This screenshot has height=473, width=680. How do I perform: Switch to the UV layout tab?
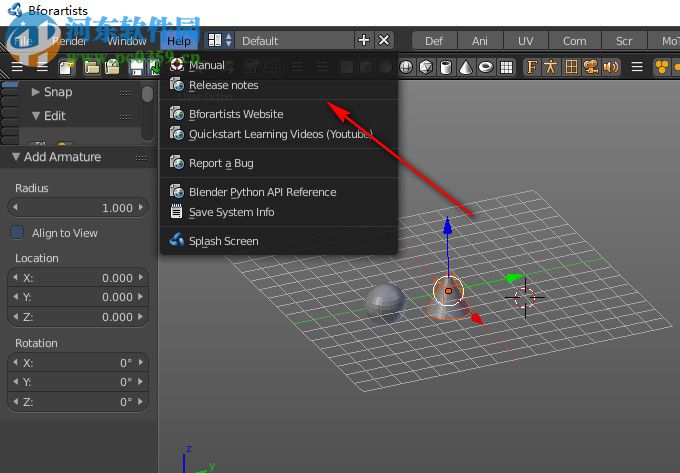(525, 41)
